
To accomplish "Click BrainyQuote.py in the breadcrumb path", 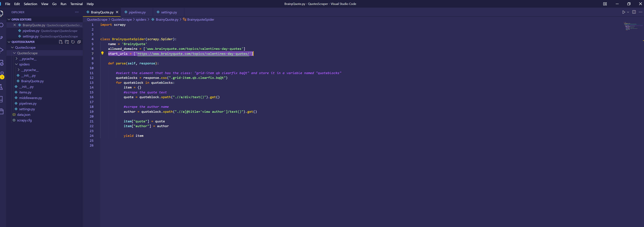I will click(x=167, y=19).
